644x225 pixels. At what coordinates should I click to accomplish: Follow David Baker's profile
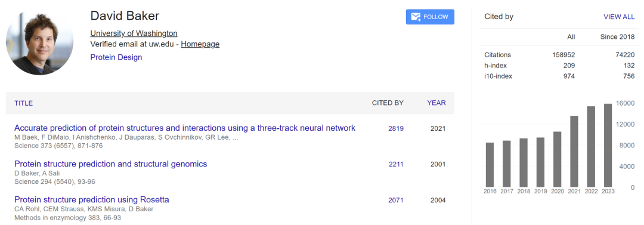430,17
